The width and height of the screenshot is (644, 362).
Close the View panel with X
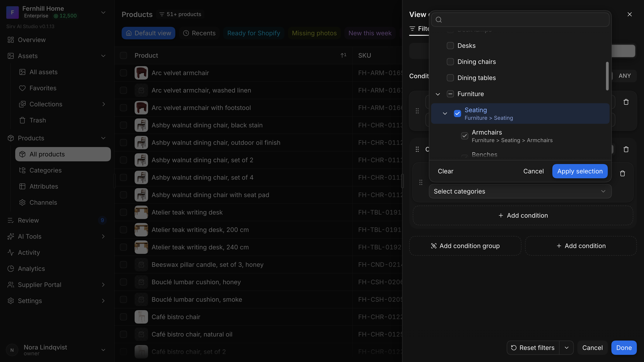tap(630, 14)
